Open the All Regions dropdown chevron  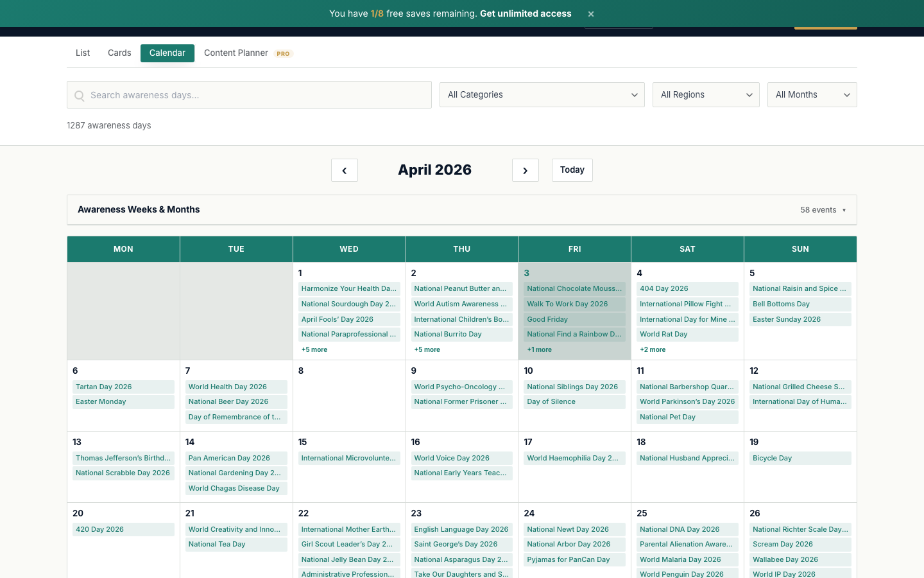749,94
